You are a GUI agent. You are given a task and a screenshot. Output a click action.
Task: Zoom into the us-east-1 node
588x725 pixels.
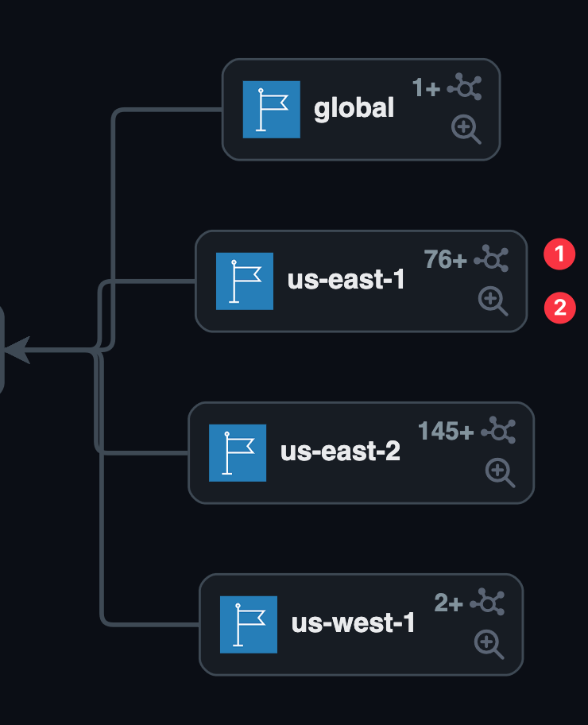pos(493,300)
